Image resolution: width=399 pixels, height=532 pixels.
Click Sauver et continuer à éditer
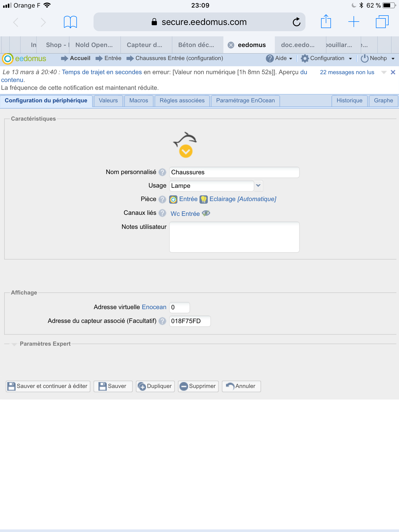coord(48,386)
